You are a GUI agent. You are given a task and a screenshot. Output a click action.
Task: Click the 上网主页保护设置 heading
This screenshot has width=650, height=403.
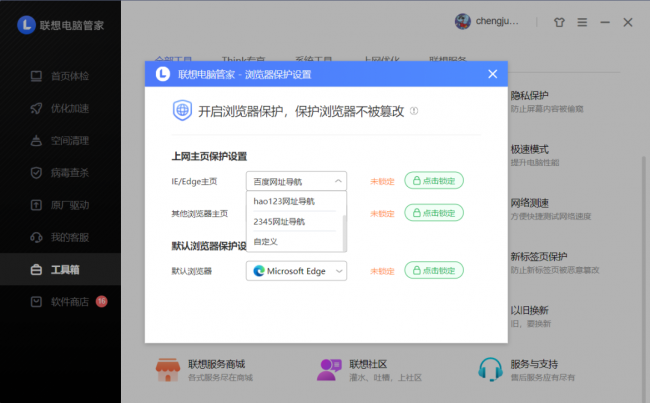pos(209,156)
